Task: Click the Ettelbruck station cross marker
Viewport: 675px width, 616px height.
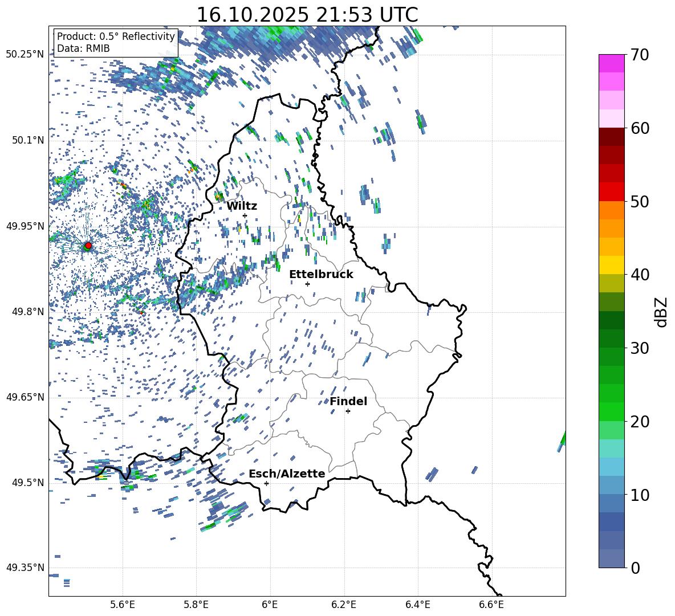Action: (x=307, y=284)
